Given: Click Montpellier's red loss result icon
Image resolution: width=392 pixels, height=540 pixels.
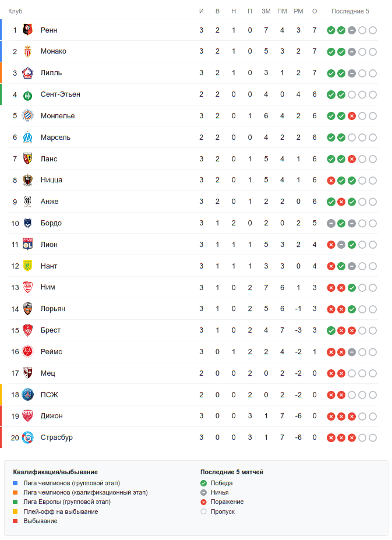Looking at the screenshot, I should click(352, 116).
